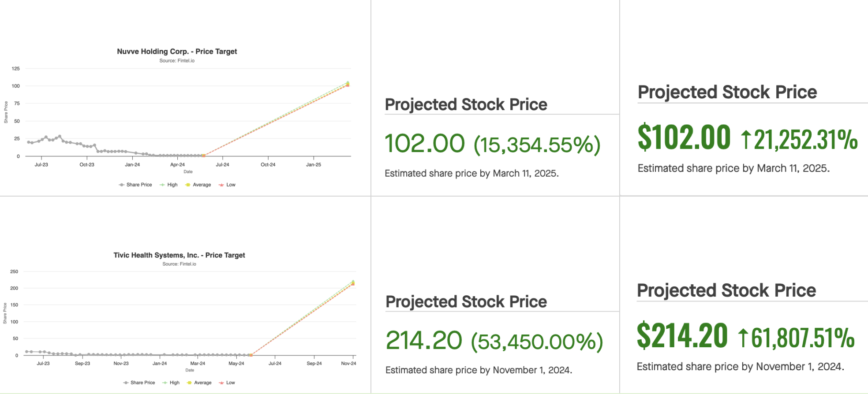
Task: Toggle Low legend item in Nuvve chart
Action: click(227, 185)
